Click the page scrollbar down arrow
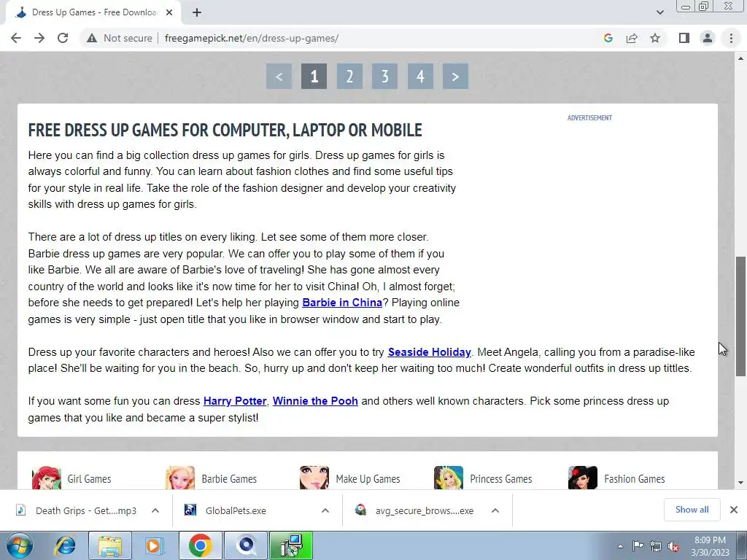Screen dimensions: 747x560 tap(741, 483)
